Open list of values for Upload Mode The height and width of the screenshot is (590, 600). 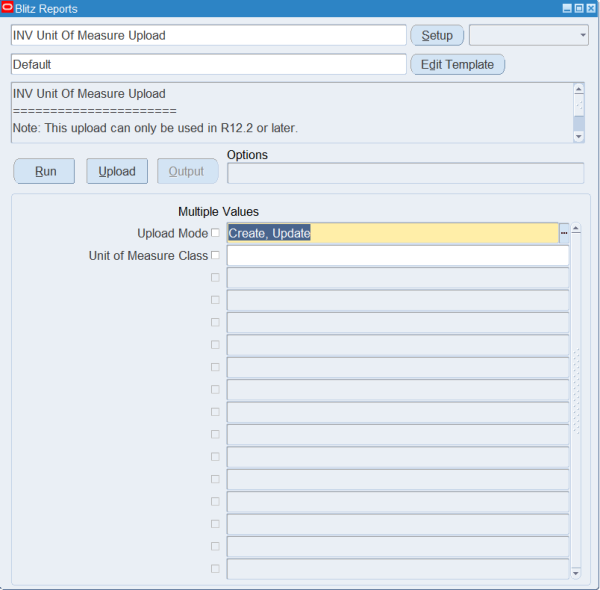pyautogui.click(x=564, y=233)
